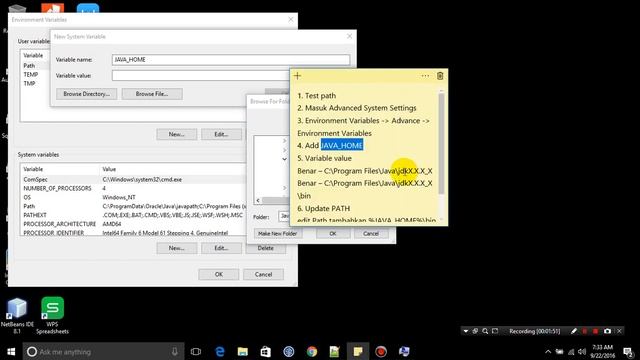
Task: Click the Variable name input field
Action: point(231,60)
